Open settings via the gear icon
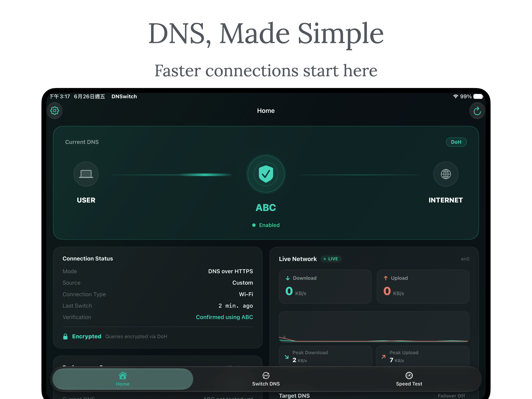 point(55,111)
